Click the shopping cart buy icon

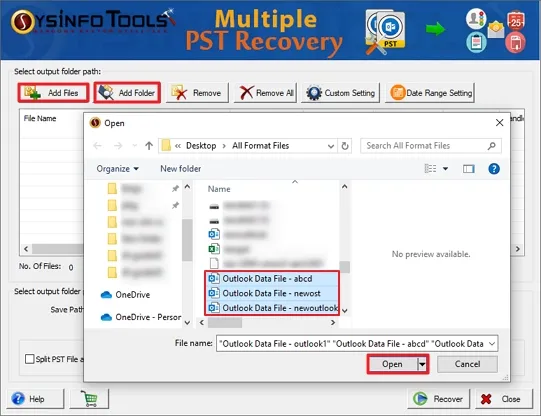tap(89, 399)
